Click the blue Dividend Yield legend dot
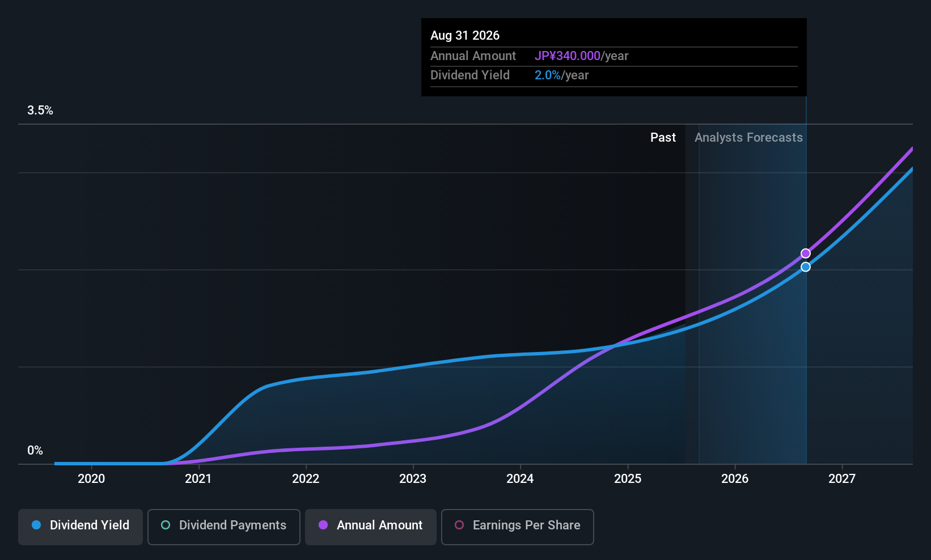 36,525
